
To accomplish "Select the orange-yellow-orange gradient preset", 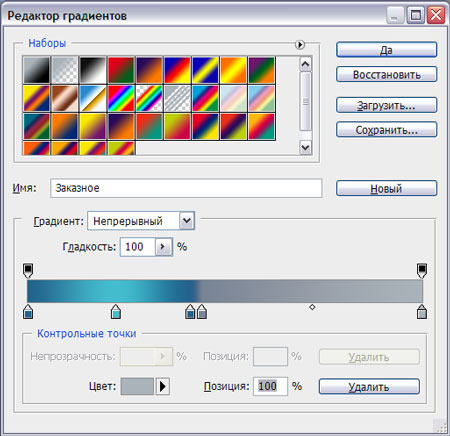I will (233, 70).
